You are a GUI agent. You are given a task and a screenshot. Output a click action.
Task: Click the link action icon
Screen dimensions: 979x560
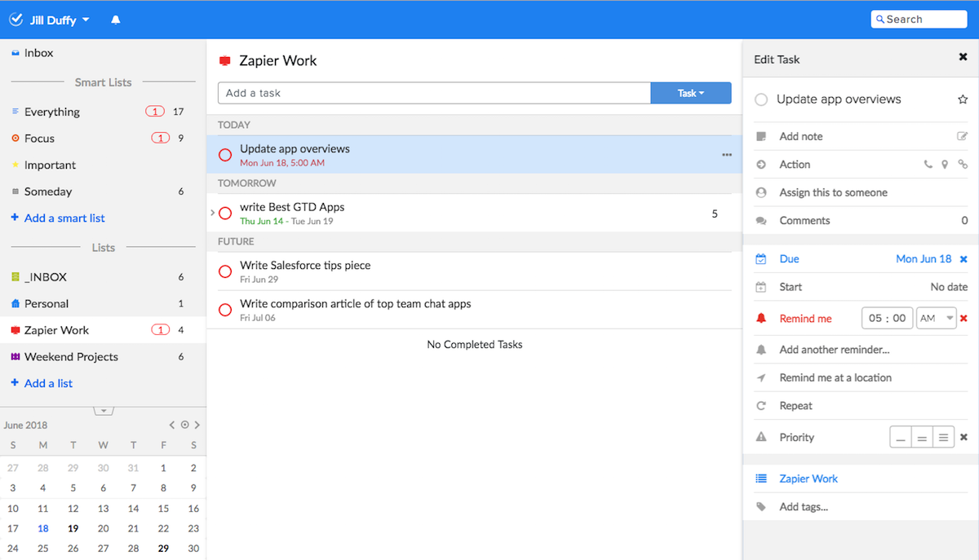pos(963,164)
